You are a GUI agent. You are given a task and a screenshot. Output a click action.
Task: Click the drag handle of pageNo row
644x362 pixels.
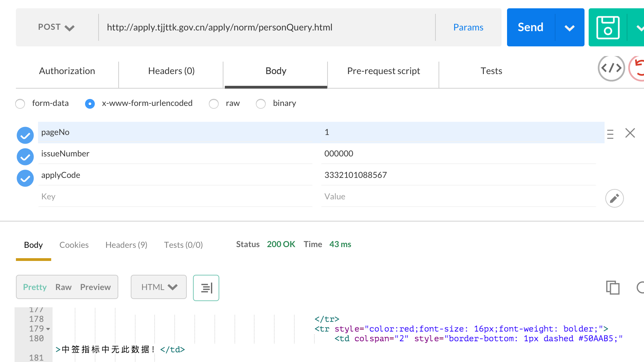pos(610,134)
